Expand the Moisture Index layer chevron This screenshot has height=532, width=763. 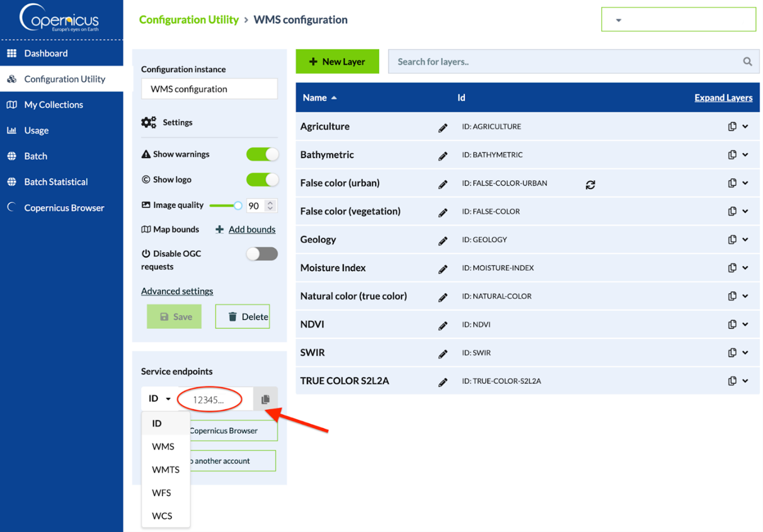745,268
